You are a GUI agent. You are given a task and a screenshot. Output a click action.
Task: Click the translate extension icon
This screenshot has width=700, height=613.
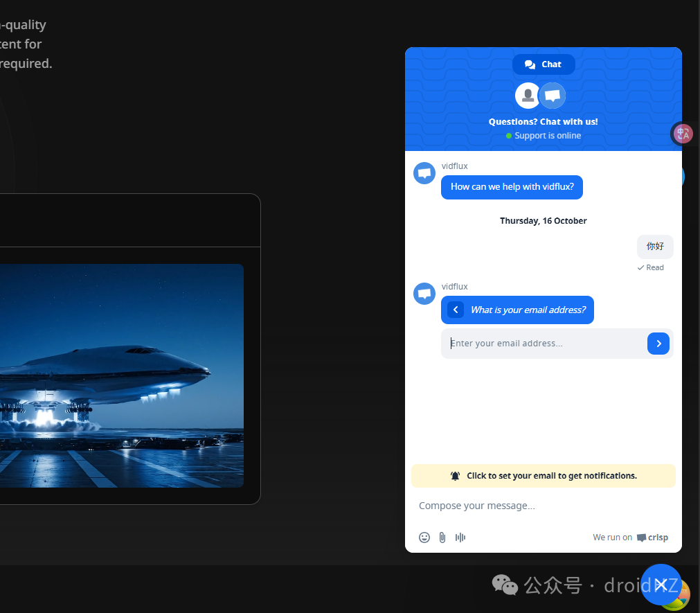[x=683, y=134]
